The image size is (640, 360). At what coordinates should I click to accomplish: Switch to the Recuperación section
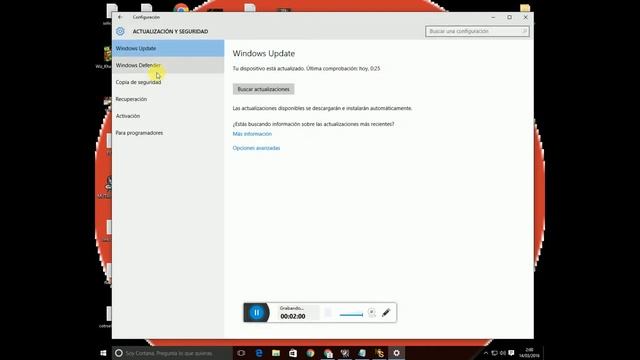(x=168, y=99)
